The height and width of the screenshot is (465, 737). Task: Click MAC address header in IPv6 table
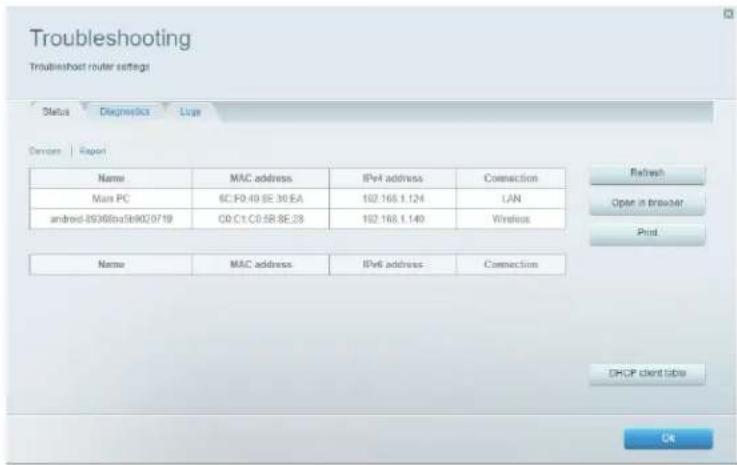(x=261, y=264)
